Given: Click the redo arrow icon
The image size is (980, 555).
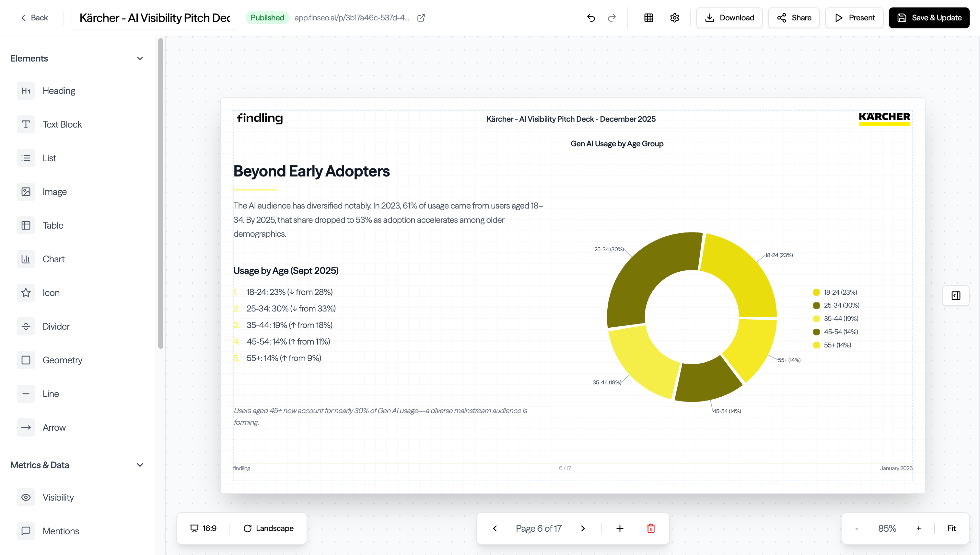Looking at the screenshot, I should coord(612,18).
